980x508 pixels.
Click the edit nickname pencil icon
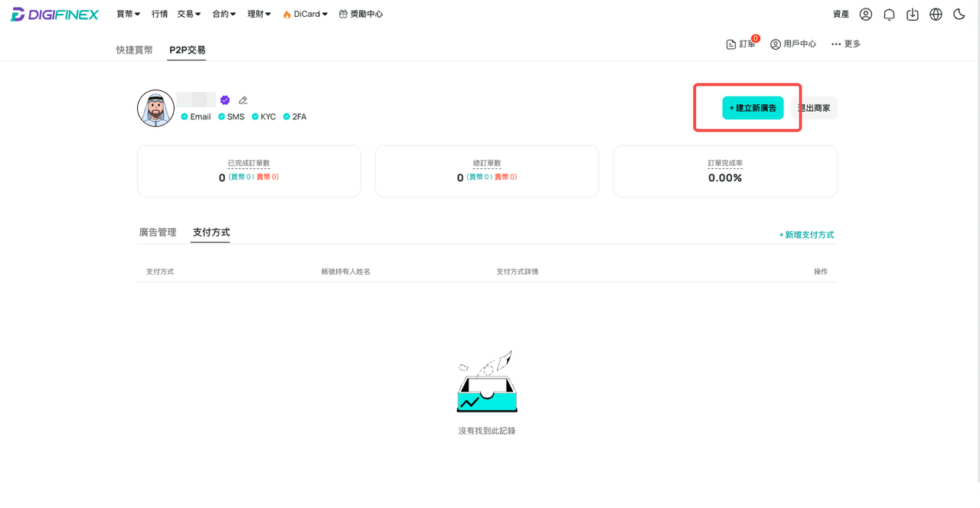(243, 100)
